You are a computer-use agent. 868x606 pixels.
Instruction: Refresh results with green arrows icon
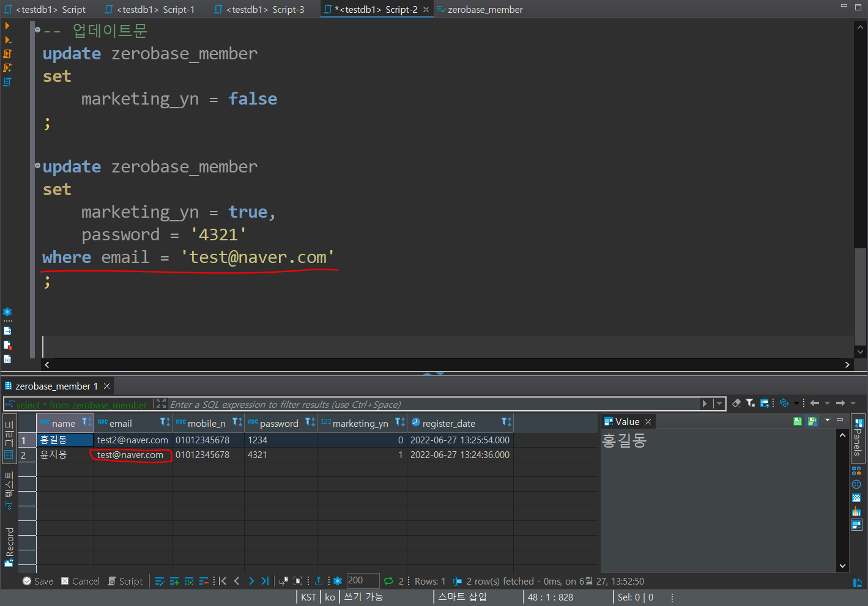[388, 581]
